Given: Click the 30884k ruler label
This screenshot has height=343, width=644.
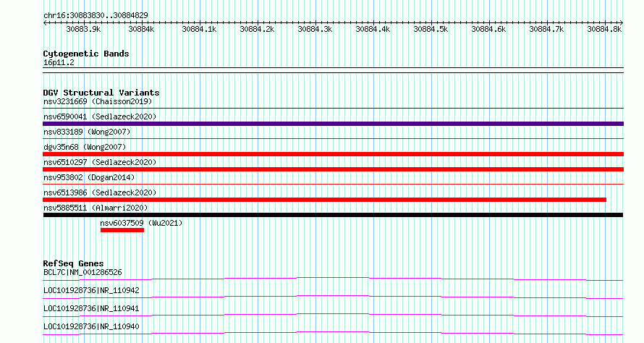Looking at the screenshot, I should point(141,29).
